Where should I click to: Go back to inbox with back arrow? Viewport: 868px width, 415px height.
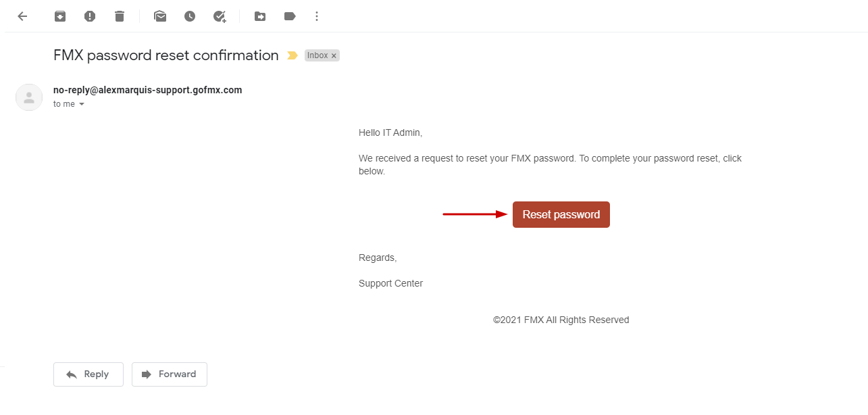coord(22,16)
